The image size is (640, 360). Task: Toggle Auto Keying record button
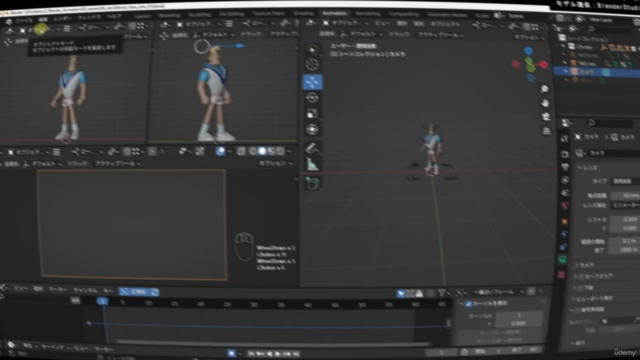(231, 353)
